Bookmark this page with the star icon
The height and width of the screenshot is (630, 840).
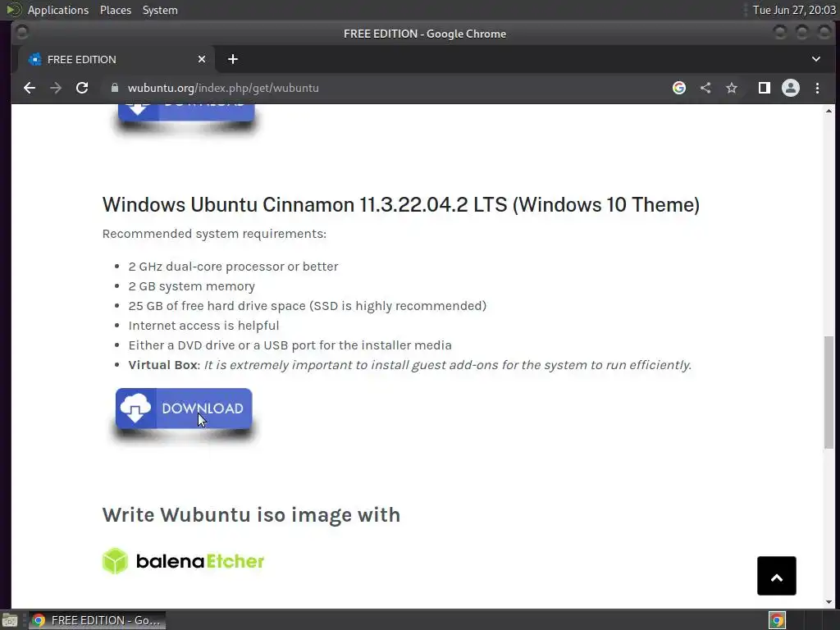pos(731,88)
